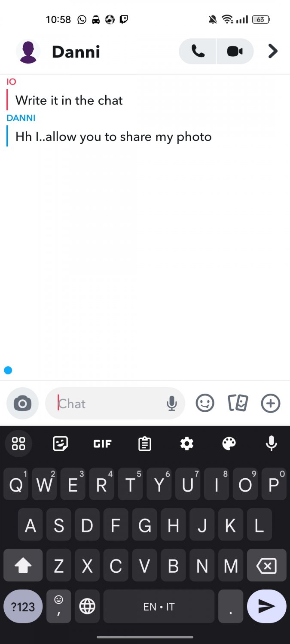Open the emoji and sticker picker
The height and width of the screenshot is (644, 290).
205,404
